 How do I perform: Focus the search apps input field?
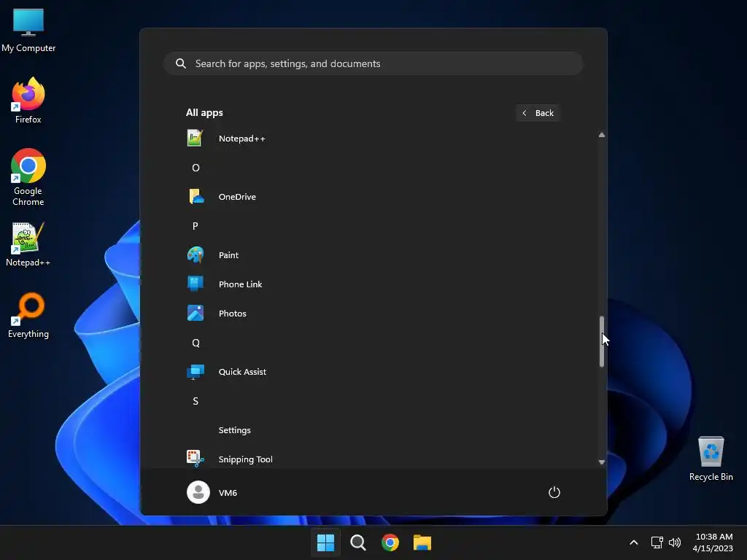pos(373,63)
